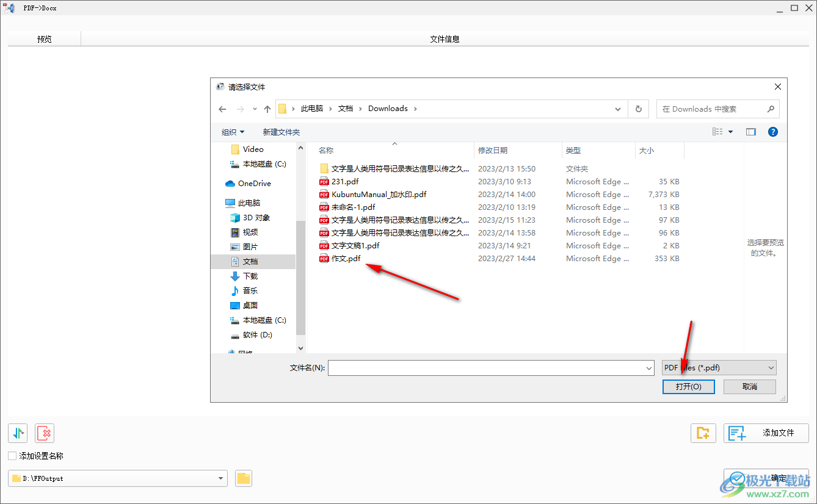Go forward in the file dialog
Screen dimensions: 817x504
point(241,109)
